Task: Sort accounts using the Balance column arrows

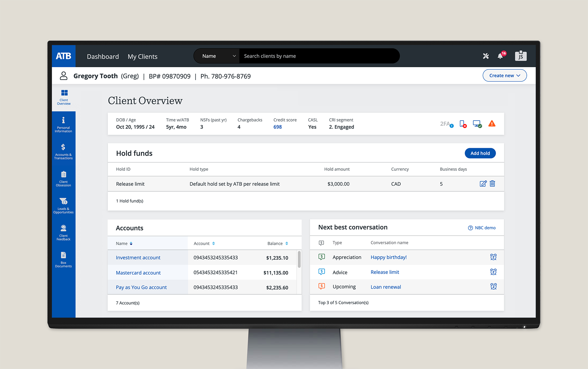Action: click(287, 243)
